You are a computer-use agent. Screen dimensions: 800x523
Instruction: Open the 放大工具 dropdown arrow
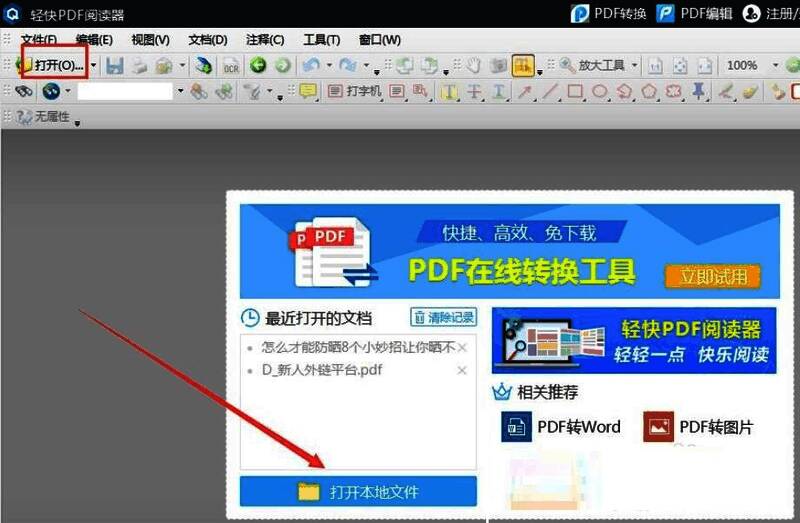[x=634, y=65]
